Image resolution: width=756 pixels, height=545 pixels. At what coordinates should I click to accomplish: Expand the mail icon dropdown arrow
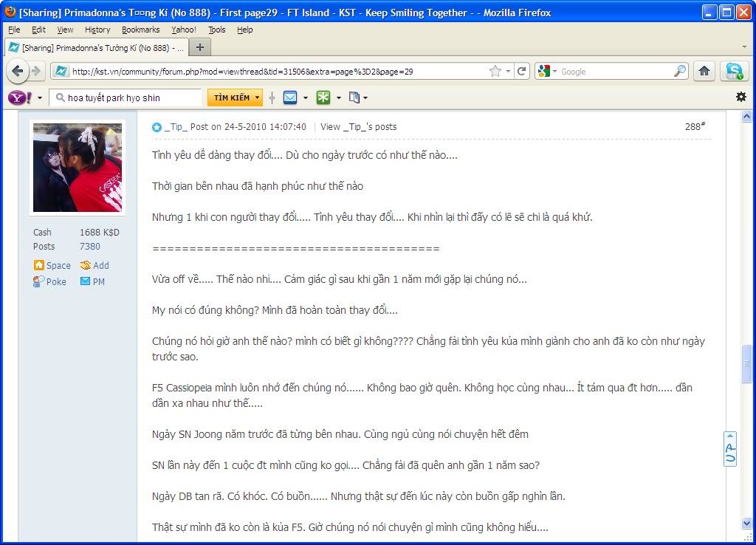coord(305,98)
